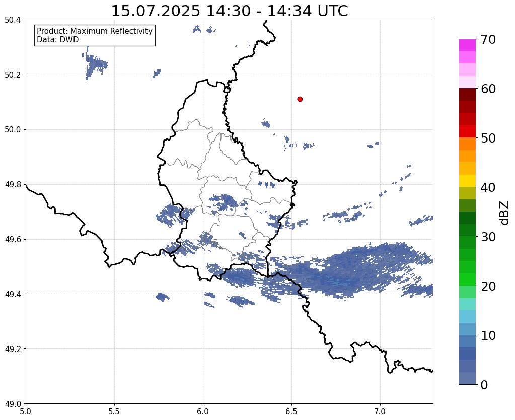Pick the magenta top segment of the colorbar

point(467,45)
